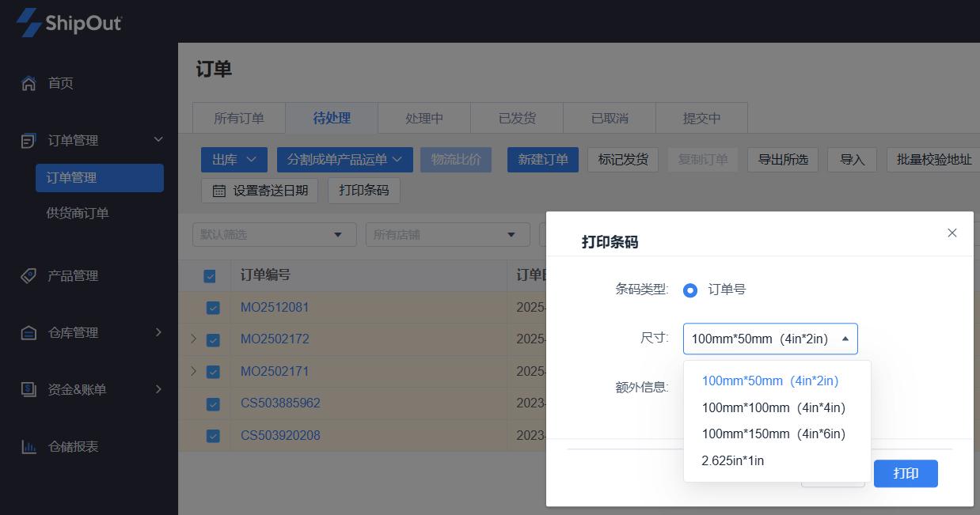Click the 设置寄送日期 calendar button

tap(260, 191)
